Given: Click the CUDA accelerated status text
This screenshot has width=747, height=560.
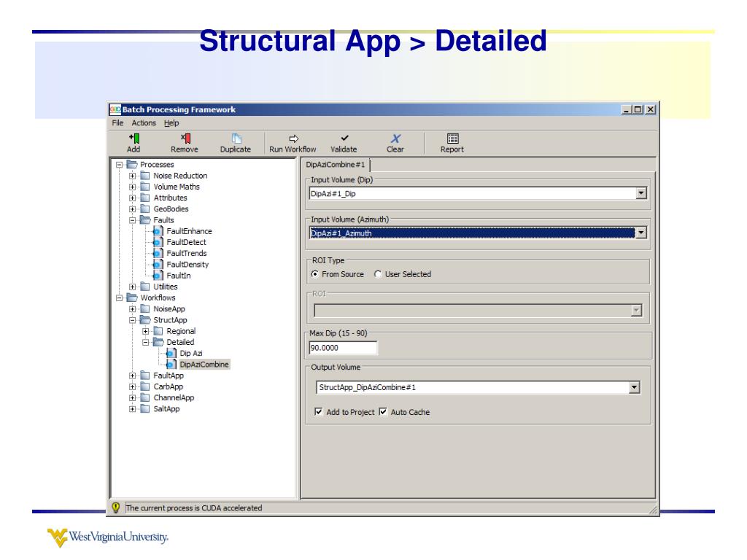Looking at the screenshot, I should click(x=194, y=508).
